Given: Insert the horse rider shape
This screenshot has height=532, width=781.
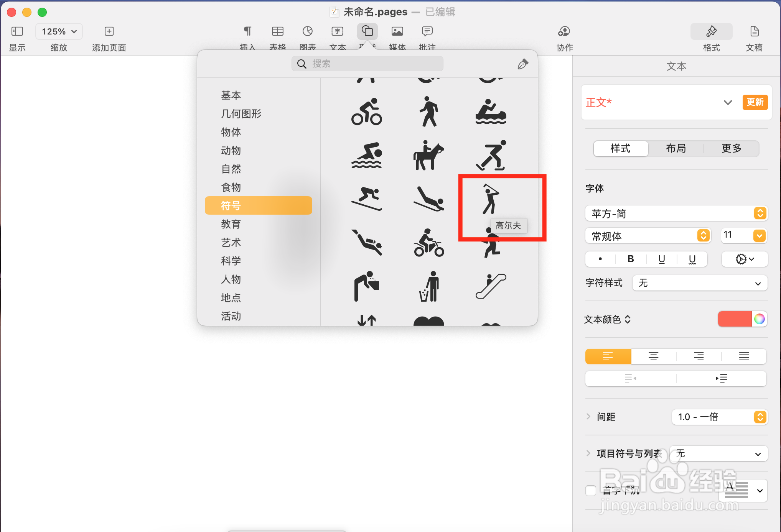Looking at the screenshot, I should click(x=429, y=155).
